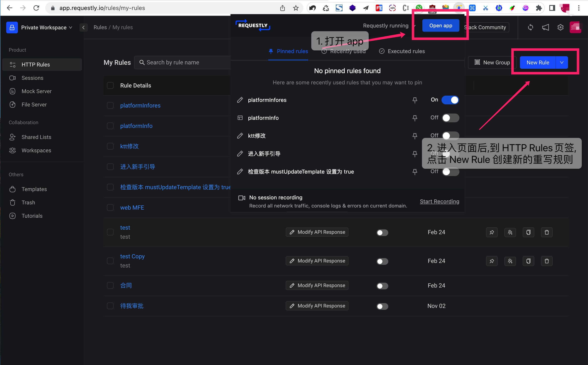Turn off the platformInfores toggle
The width and height of the screenshot is (588, 365).
450,100
